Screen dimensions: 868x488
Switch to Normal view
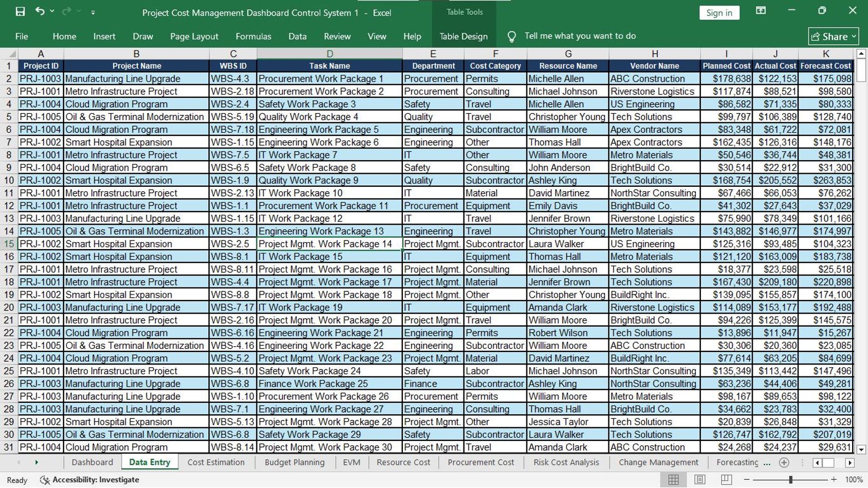click(x=673, y=479)
